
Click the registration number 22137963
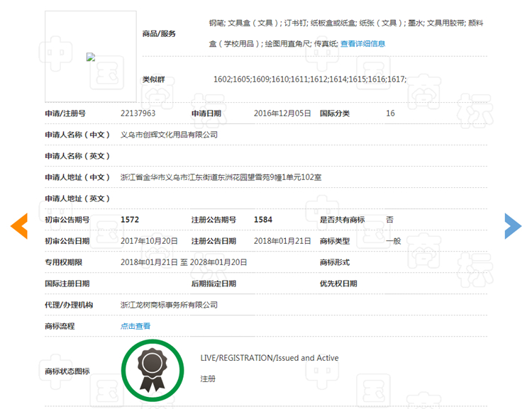pyautogui.click(x=138, y=113)
